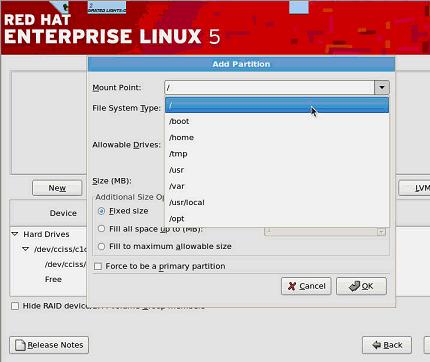The image size is (430, 362).
Task: Click the New button
Action: pyautogui.click(x=57, y=188)
